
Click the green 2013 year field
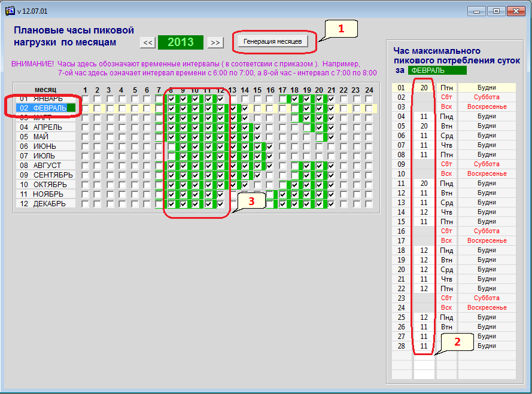click(181, 42)
